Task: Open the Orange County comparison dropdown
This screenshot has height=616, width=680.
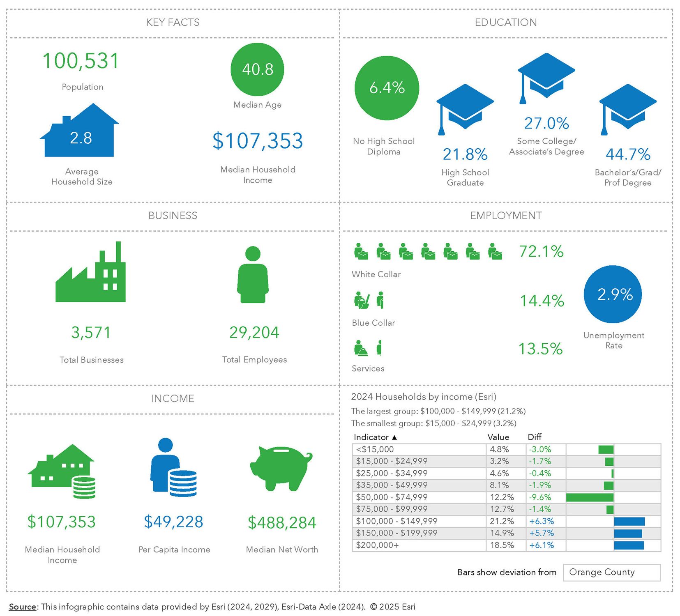Action: pyautogui.click(x=611, y=572)
